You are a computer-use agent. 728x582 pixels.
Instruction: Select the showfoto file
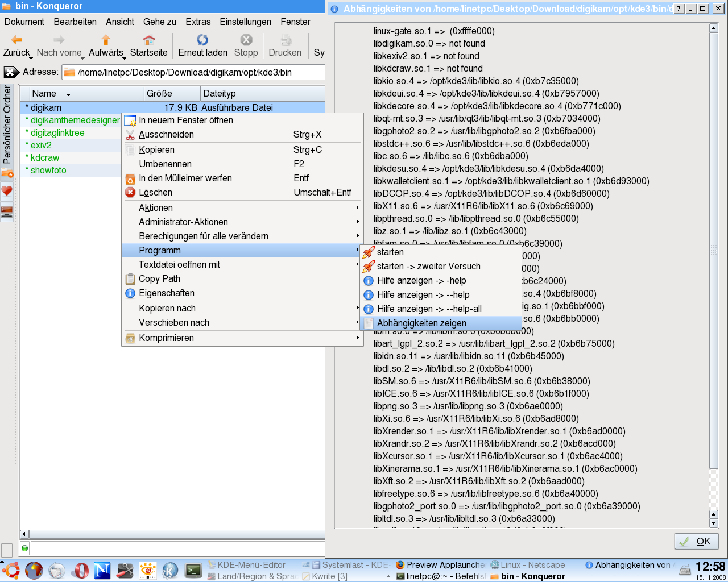tap(48, 171)
